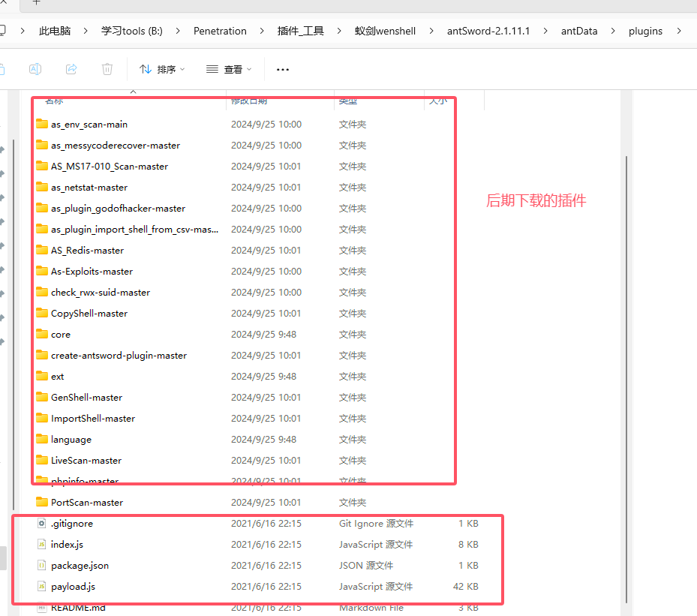Click the Share toolbar icon
Viewport: 697px width, 616px height.
pyautogui.click(x=71, y=69)
